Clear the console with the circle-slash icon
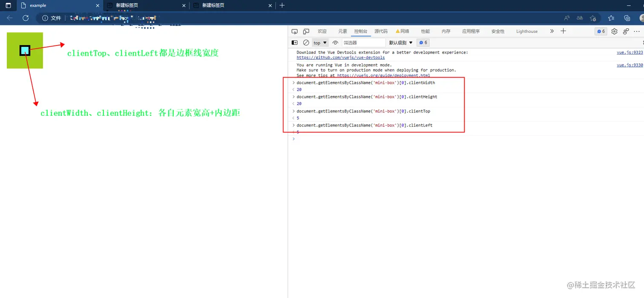 pos(306,43)
